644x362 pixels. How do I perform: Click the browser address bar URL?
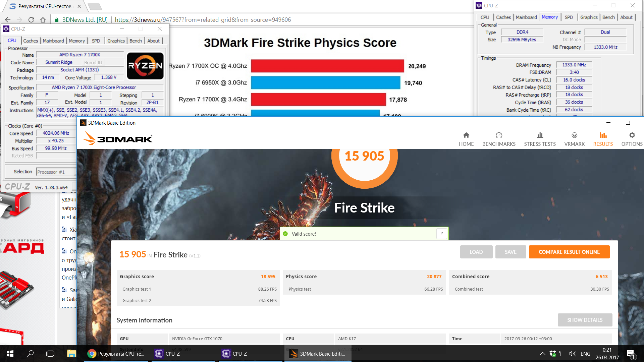pyautogui.click(x=203, y=20)
